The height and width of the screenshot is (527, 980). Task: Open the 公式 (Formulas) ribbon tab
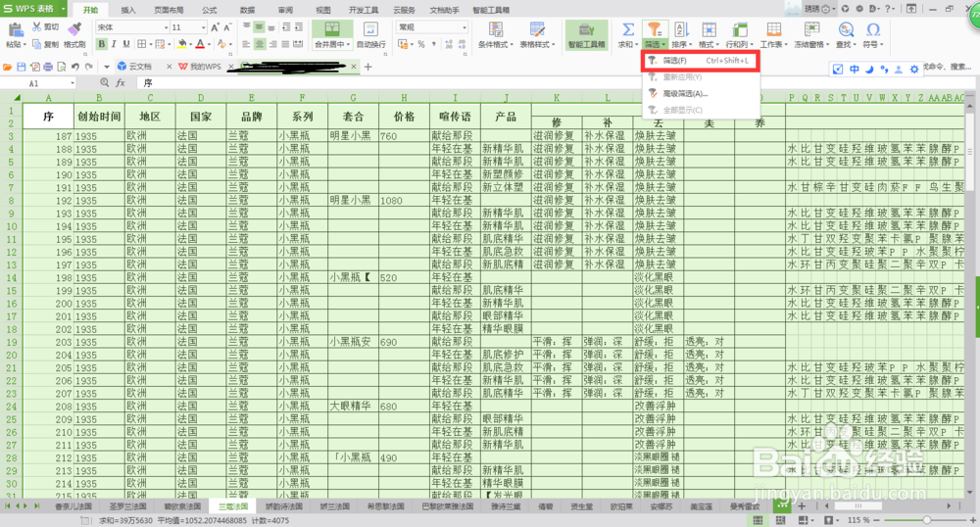[210, 10]
